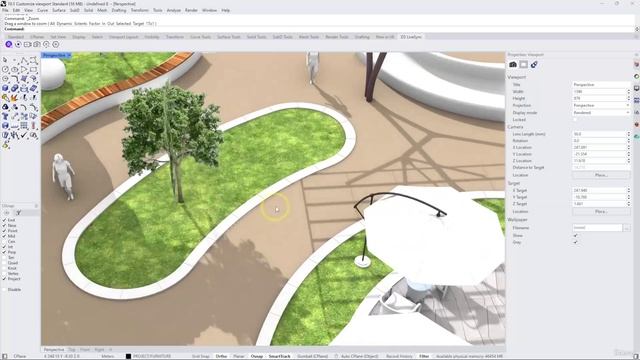Open the Perspective viewport title menu arrow

pyautogui.click(x=69, y=55)
